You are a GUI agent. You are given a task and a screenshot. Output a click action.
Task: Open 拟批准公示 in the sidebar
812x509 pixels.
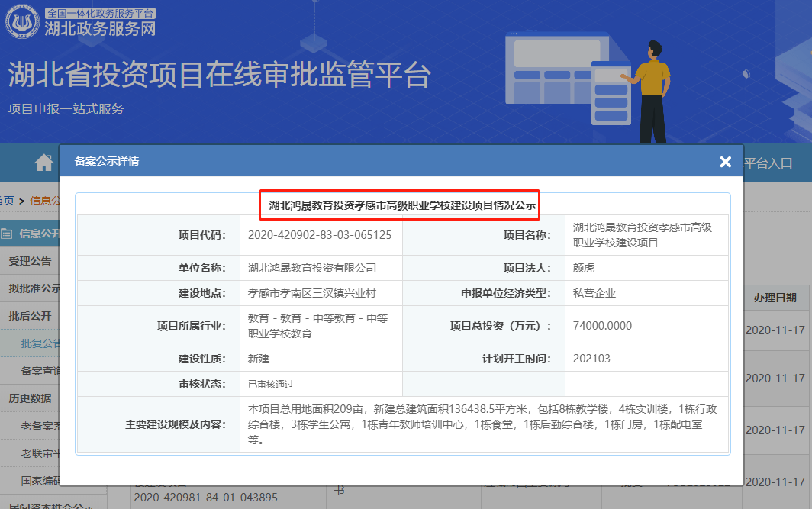coord(34,288)
